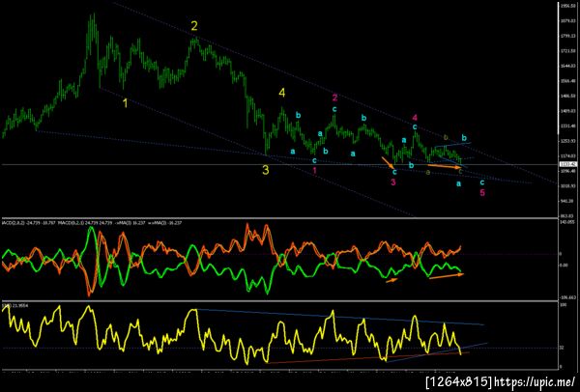Select the magenta wave label "2"
Viewport: 580px width, 392px height.
(334, 98)
